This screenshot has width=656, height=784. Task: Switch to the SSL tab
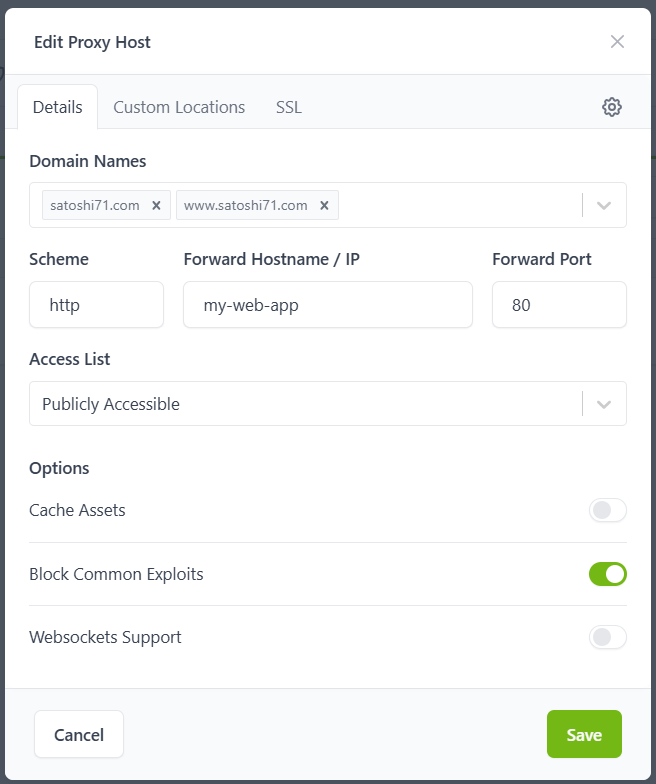click(x=289, y=107)
